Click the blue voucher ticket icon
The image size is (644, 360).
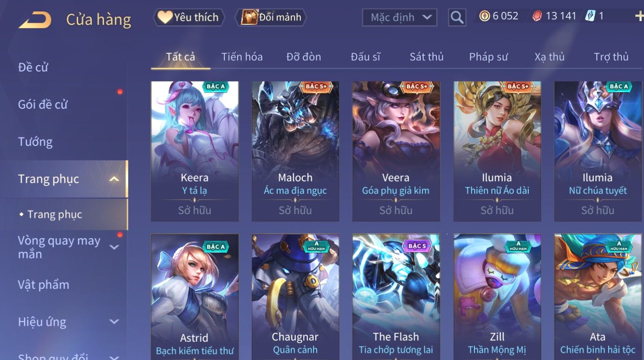point(590,16)
